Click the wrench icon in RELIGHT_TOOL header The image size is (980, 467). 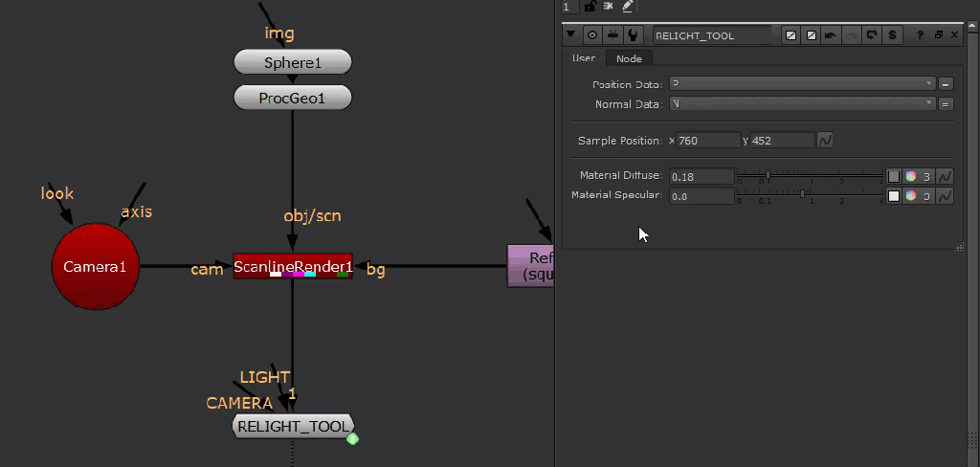[x=634, y=35]
